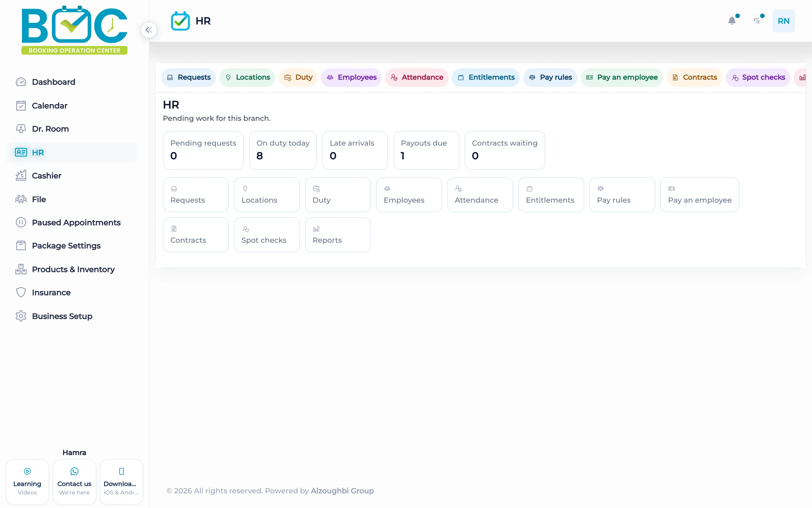This screenshot has width=812, height=508.
Task: Click the Business Setup gear icon
Action: 21,316
